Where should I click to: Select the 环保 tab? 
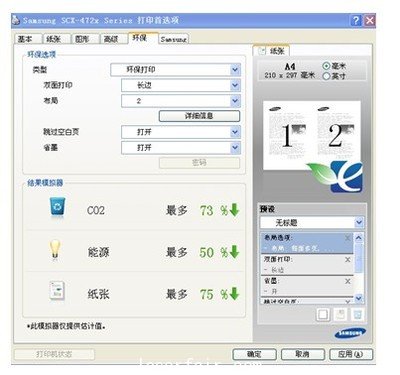143,38
